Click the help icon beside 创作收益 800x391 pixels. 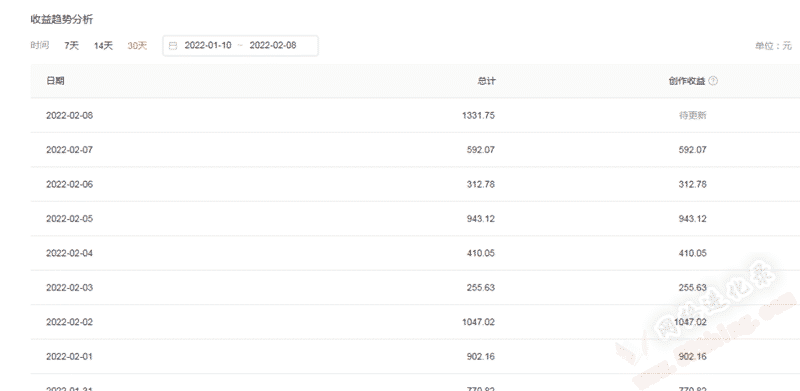[713, 81]
